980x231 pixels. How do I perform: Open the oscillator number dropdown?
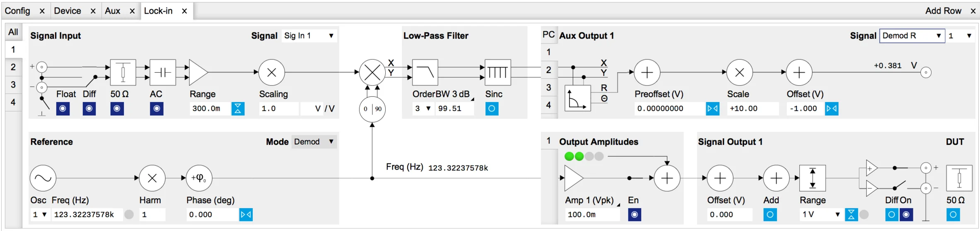tap(40, 214)
